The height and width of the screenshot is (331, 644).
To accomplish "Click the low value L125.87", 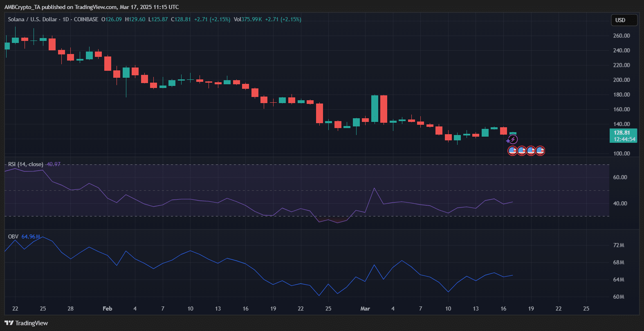I will click(x=158, y=19).
